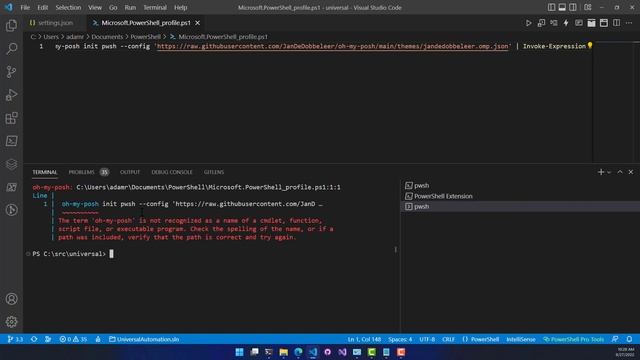Viewport: 640px width, 360px height.
Task: Open the Extensions view
Action: coord(11,118)
